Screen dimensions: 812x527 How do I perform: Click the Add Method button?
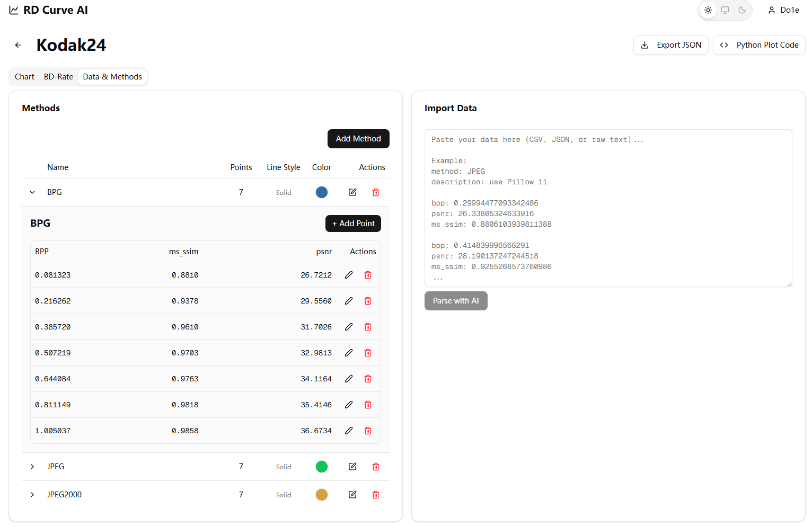[x=358, y=139]
